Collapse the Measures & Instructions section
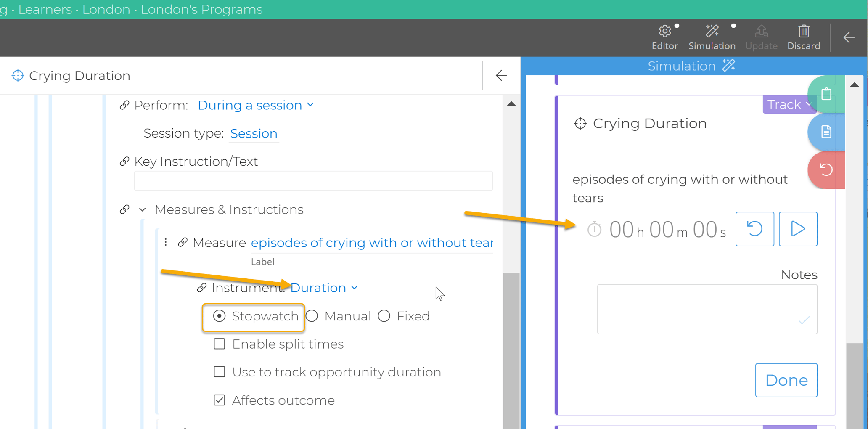This screenshot has height=429, width=868. [x=143, y=210]
